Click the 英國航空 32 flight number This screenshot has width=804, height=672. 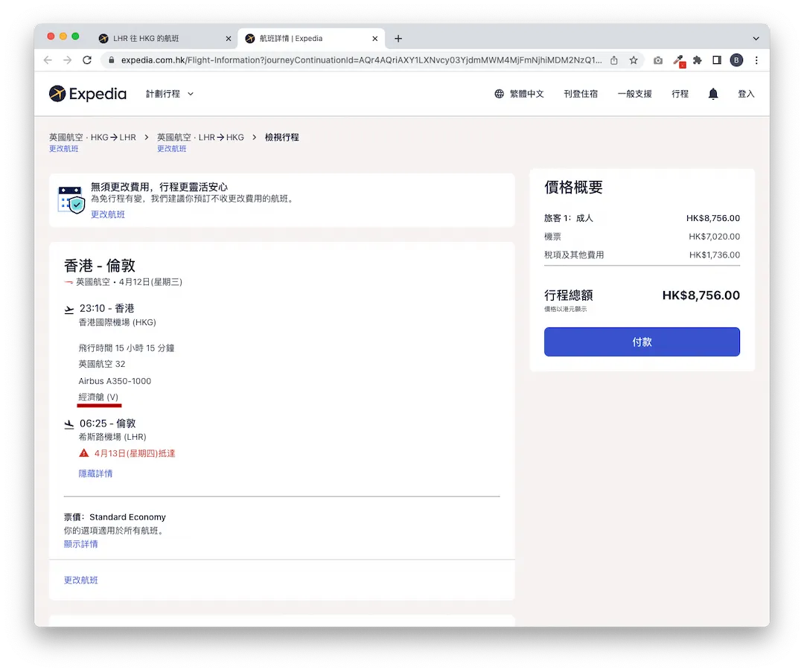[x=102, y=364]
